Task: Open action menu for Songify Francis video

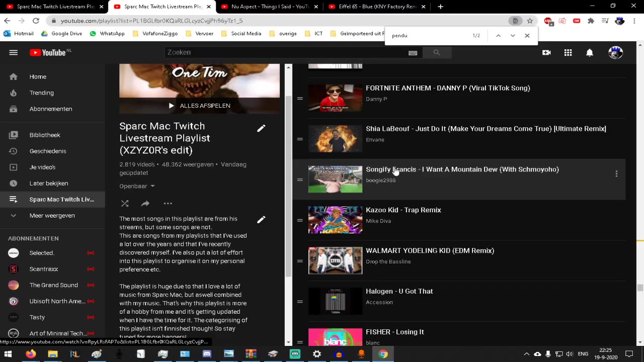Action: [616, 173]
